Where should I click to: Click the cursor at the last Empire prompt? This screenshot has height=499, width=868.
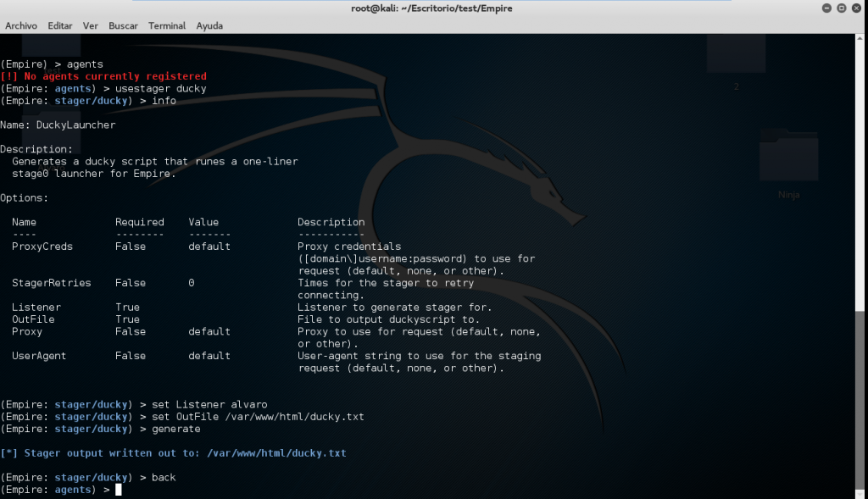click(x=119, y=490)
